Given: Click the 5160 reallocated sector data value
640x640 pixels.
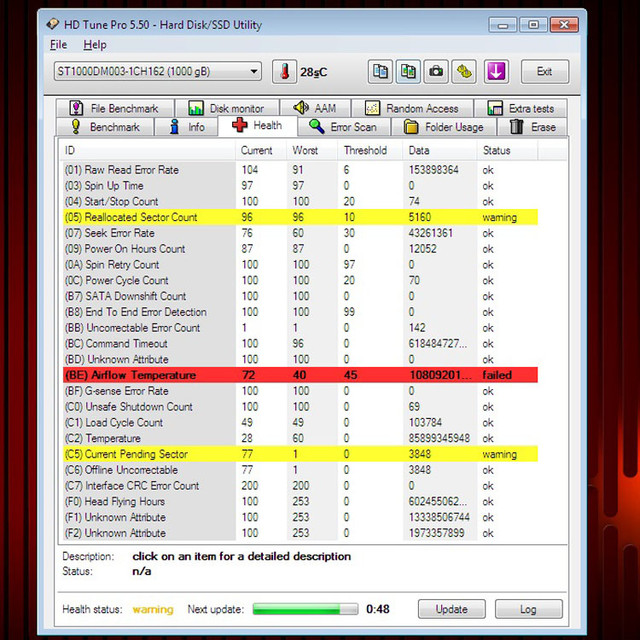Looking at the screenshot, I should click(x=420, y=217).
